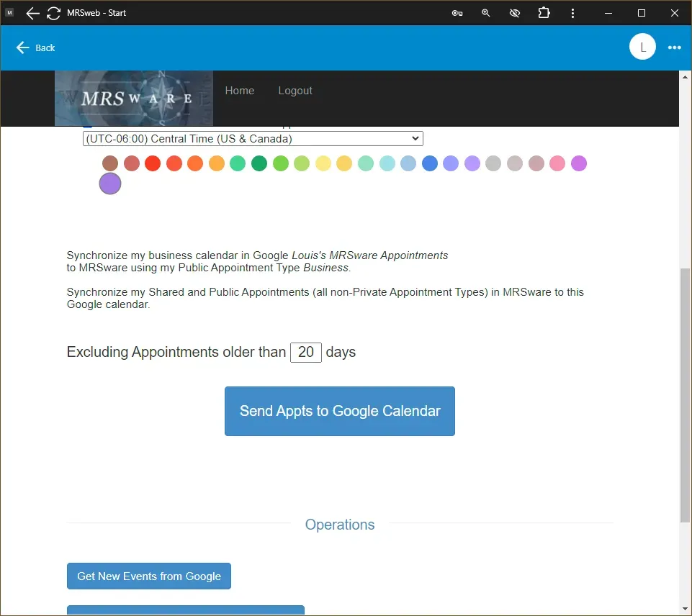692x616 pixels.
Task: Select the Logout menu item
Action: point(295,91)
